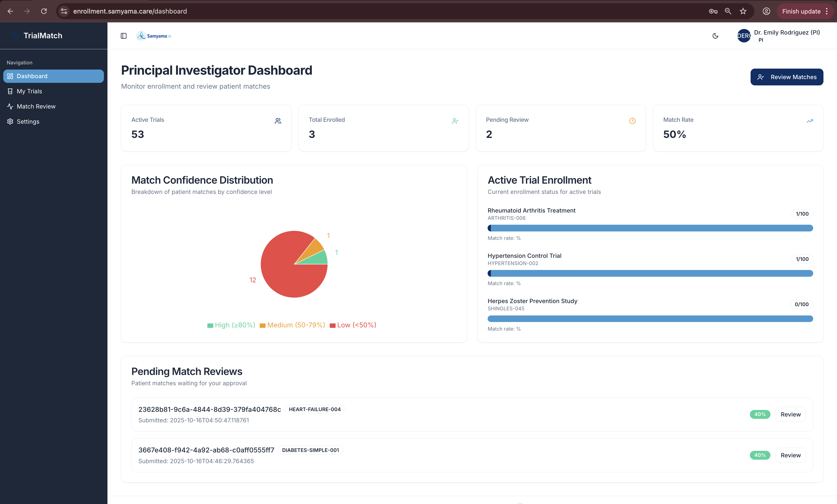Click the Samyama AI logo

tap(154, 36)
